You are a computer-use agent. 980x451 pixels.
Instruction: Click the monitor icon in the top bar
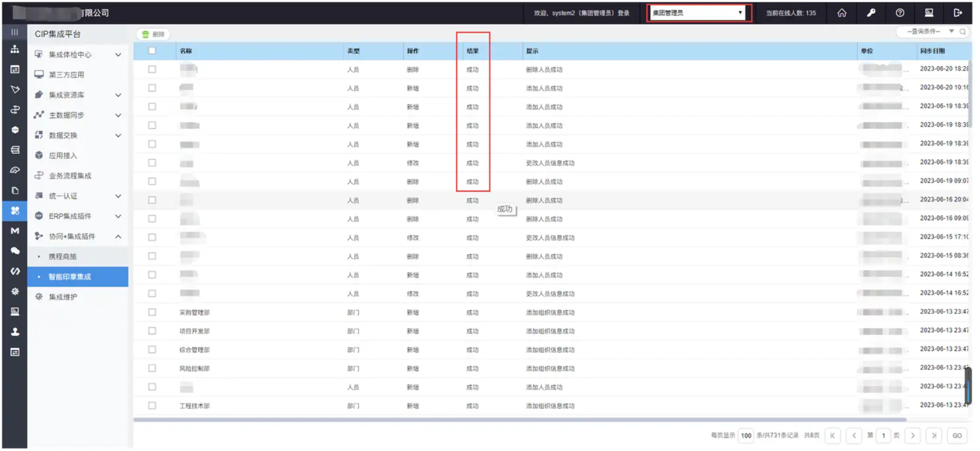pyautogui.click(x=929, y=13)
